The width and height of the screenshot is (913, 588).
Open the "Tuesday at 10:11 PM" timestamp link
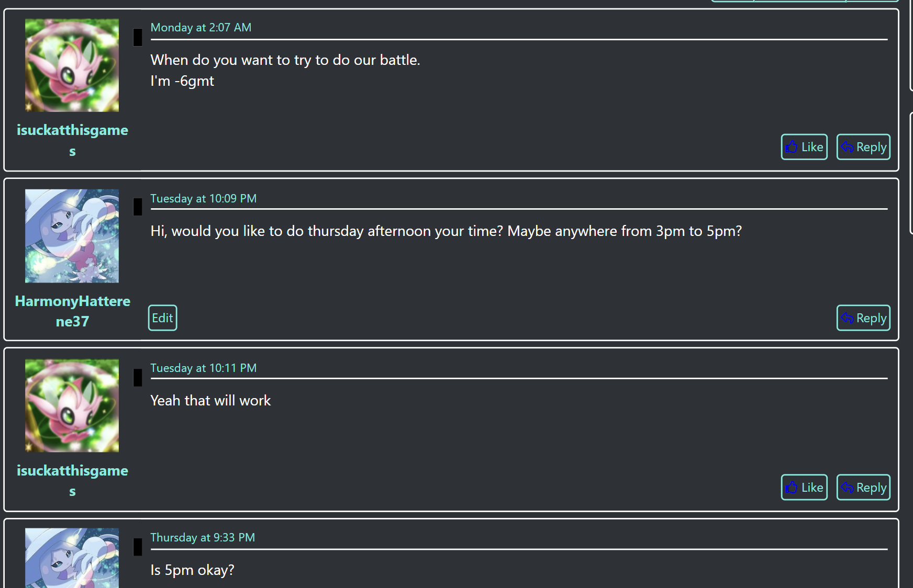204,368
